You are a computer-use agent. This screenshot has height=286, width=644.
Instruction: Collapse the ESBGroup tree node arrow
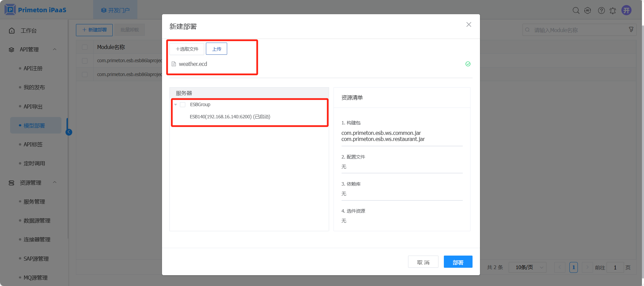pos(176,105)
